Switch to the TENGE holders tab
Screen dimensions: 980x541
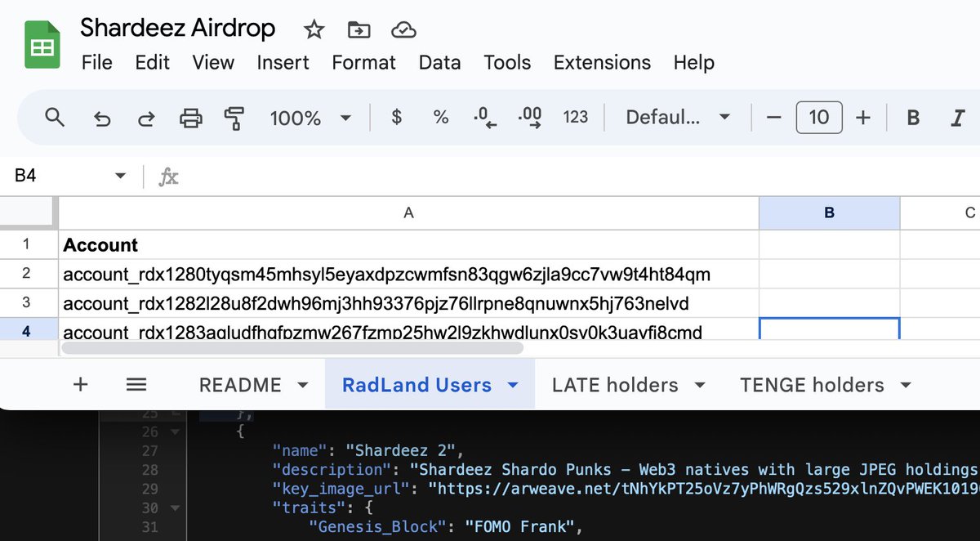[x=812, y=385]
